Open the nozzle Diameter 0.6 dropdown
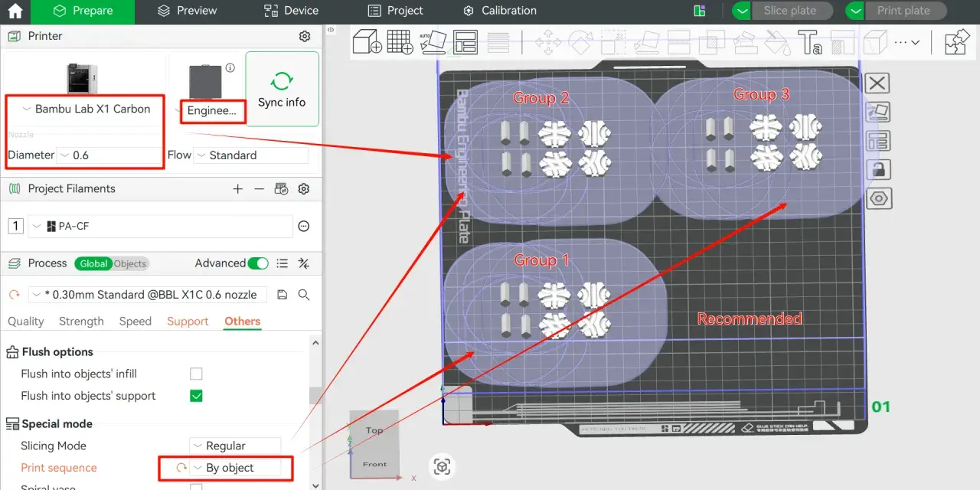980x490 pixels. 109,155
